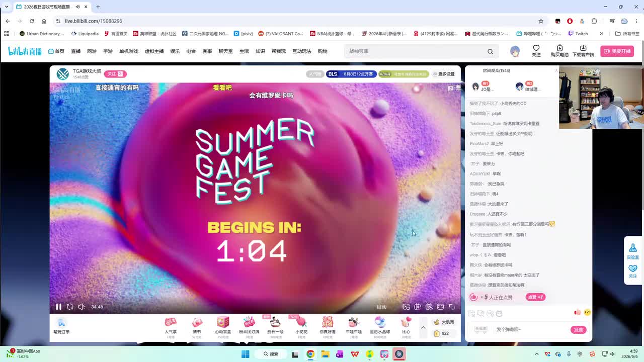Mute the player volume speaker icon
644x362 pixels.
coord(82,307)
